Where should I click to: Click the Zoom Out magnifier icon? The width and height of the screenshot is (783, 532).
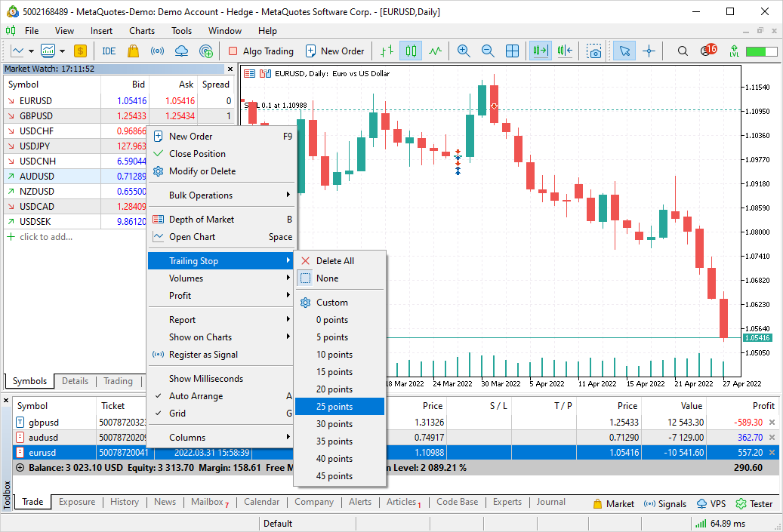pos(488,51)
